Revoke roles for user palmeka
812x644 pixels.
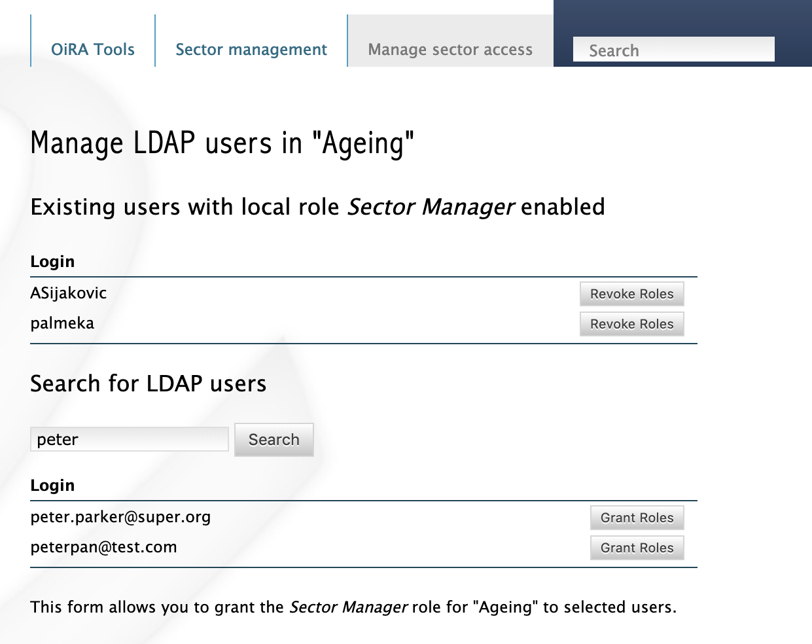coord(631,324)
